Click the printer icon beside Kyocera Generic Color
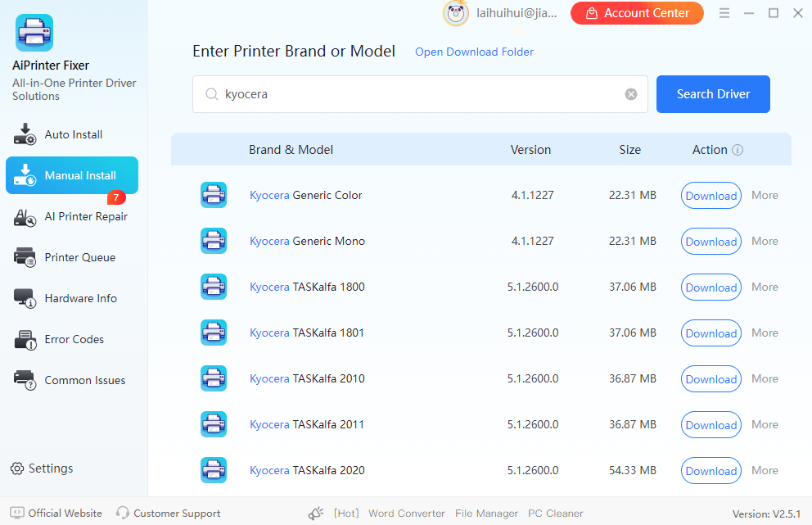 (214, 195)
